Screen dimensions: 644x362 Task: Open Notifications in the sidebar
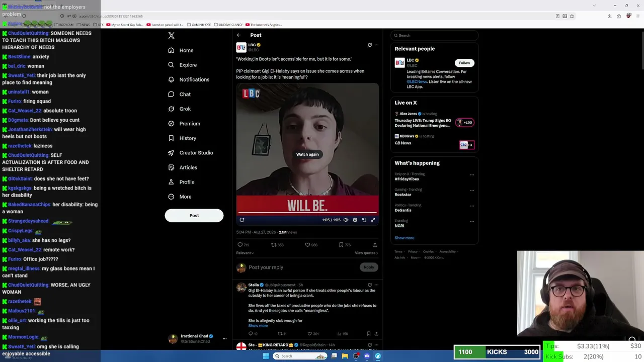pos(188,79)
